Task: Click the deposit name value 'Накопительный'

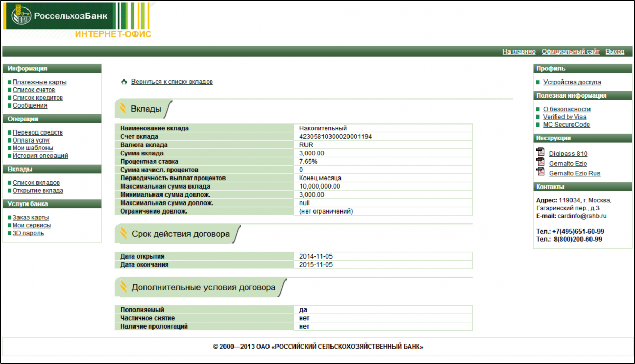Action: [x=323, y=128]
